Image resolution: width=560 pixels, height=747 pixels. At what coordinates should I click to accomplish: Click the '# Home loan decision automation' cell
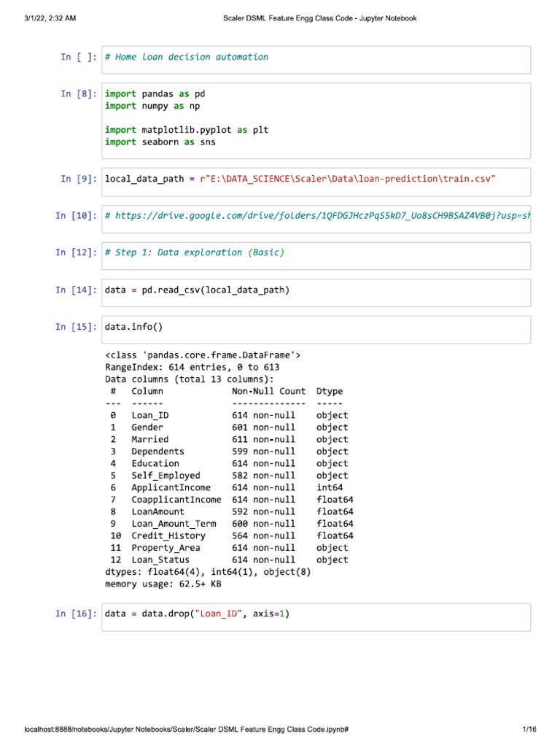(316, 60)
